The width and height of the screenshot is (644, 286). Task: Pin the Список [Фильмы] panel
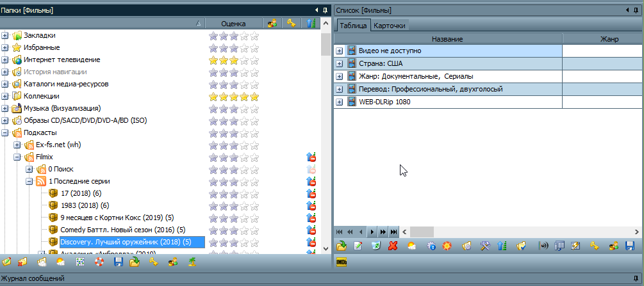tap(638, 10)
